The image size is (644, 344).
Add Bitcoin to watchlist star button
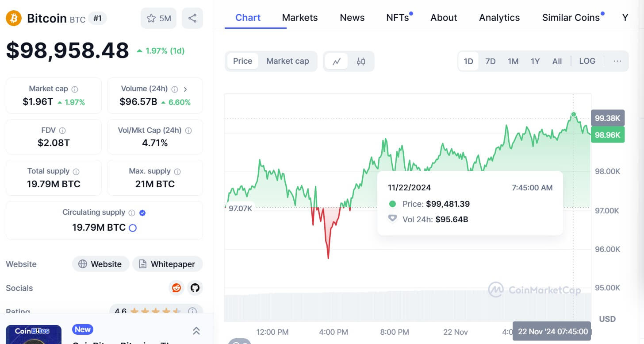click(x=158, y=18)
